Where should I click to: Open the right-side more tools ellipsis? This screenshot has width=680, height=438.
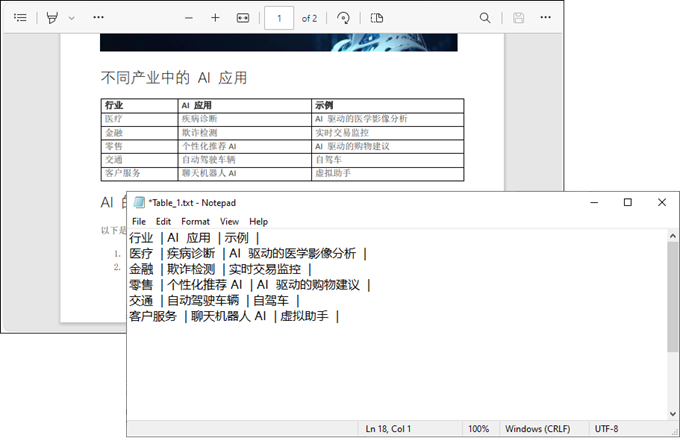(x=545, y=18)
